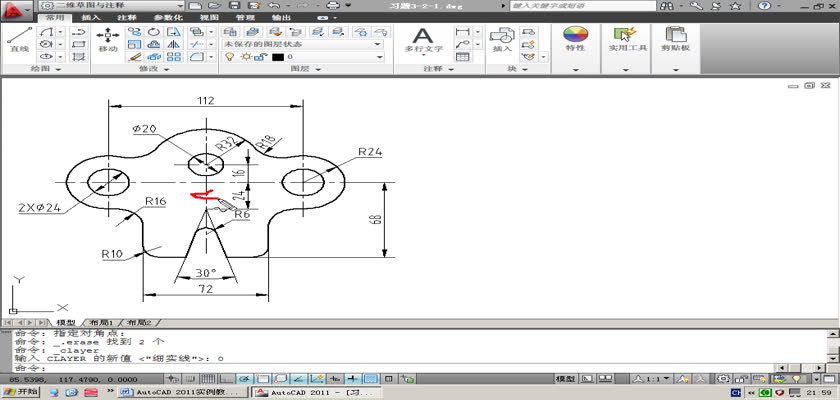Screen dimensions: 840x400
Task: Select the Copy tool in Modify panel
Action: coord(134,32)
